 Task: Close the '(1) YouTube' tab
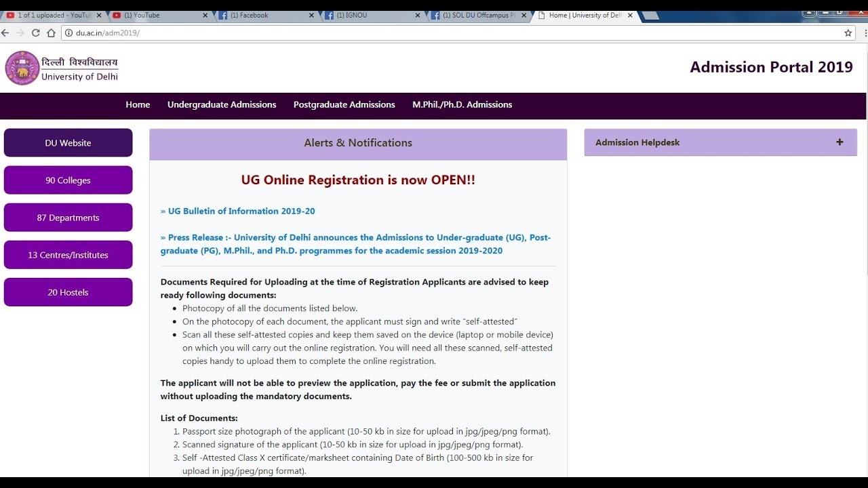click(205, 15)
